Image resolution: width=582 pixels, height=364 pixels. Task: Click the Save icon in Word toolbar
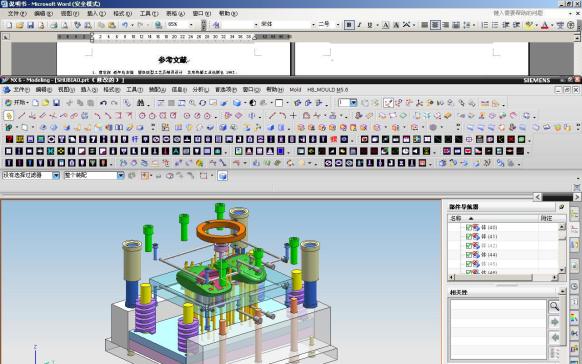click(x=30, y=25)
